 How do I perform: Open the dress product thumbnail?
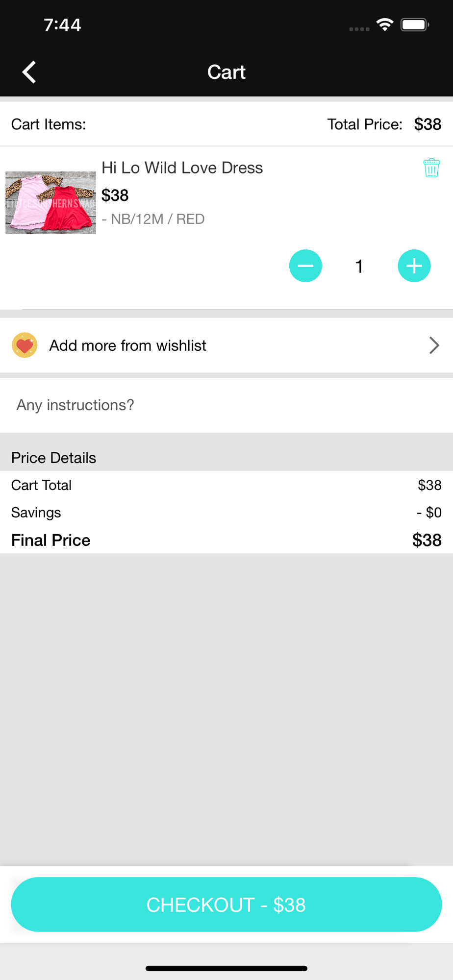point(50,202)
